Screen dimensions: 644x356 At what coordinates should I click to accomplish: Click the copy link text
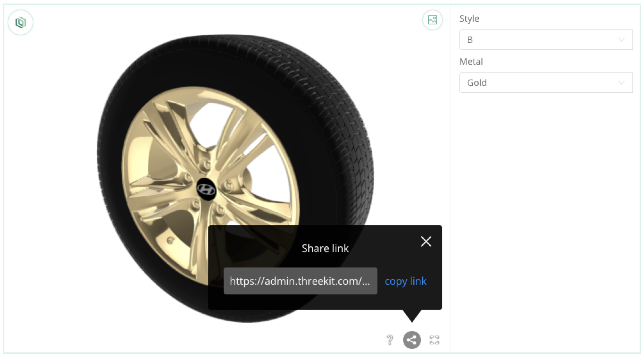[405, 281]
